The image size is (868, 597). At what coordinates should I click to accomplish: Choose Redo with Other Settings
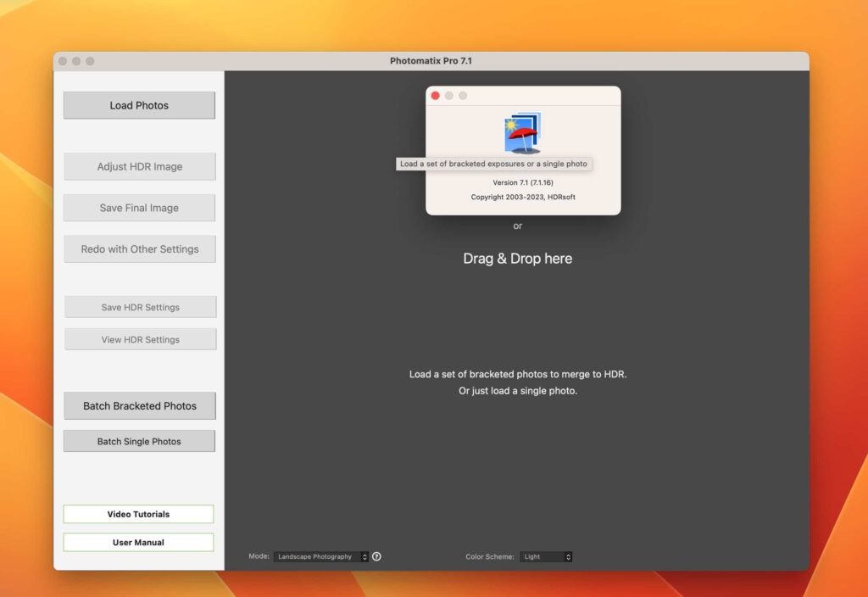point(140,249)
